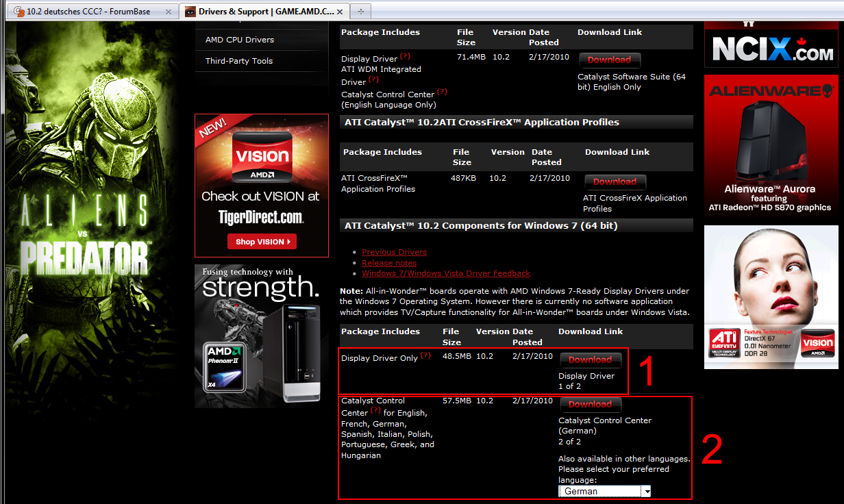Open the Release notes link
The height and width of the screenshot is (504, 844).
[x=389, y=263]
